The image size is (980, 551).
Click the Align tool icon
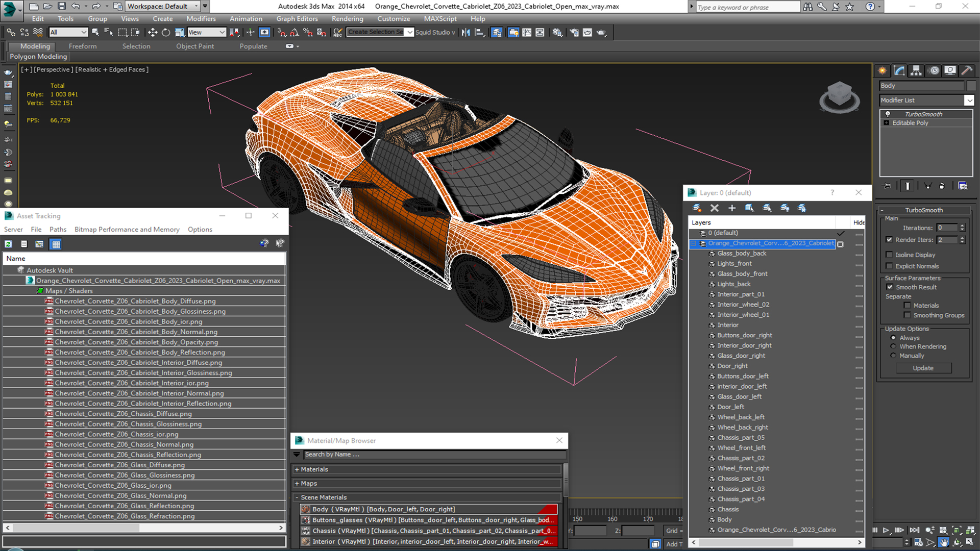(x=479, y=32)
